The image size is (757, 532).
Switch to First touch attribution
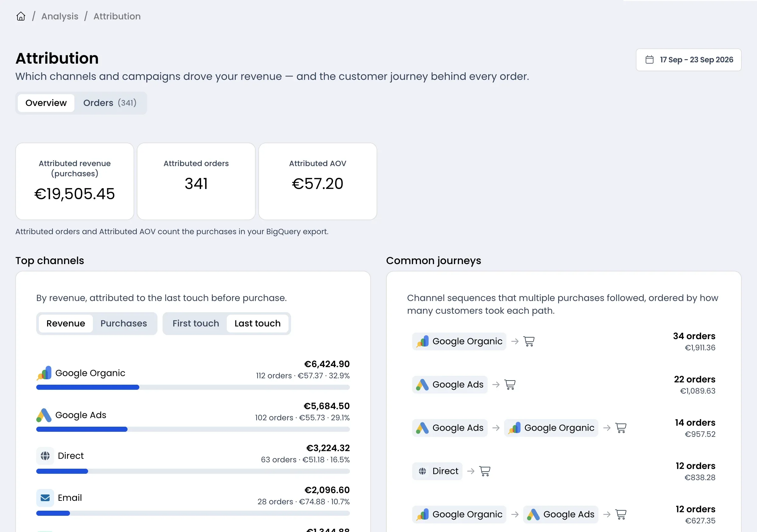point(196,323)
